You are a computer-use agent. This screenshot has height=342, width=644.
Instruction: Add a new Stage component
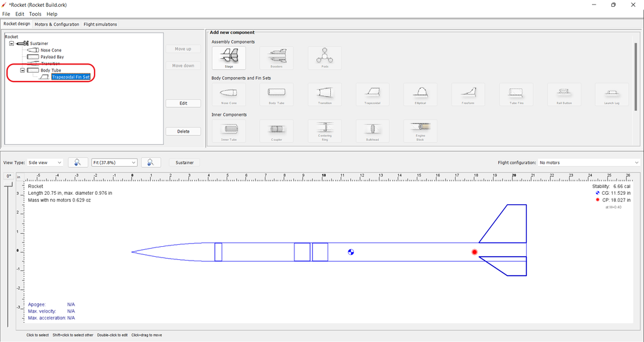point(229,58)
